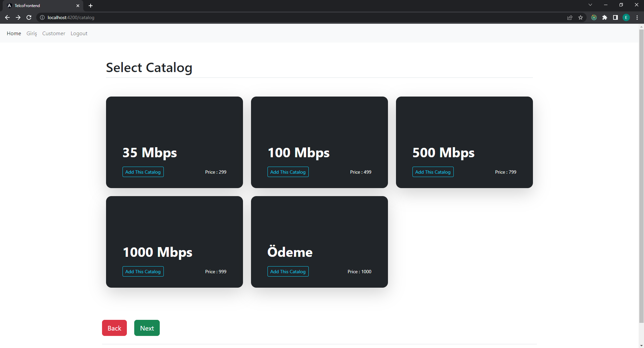Open the browser tab search chevron
The height and width of the screenshot is (348, 644).
(590, 5)
